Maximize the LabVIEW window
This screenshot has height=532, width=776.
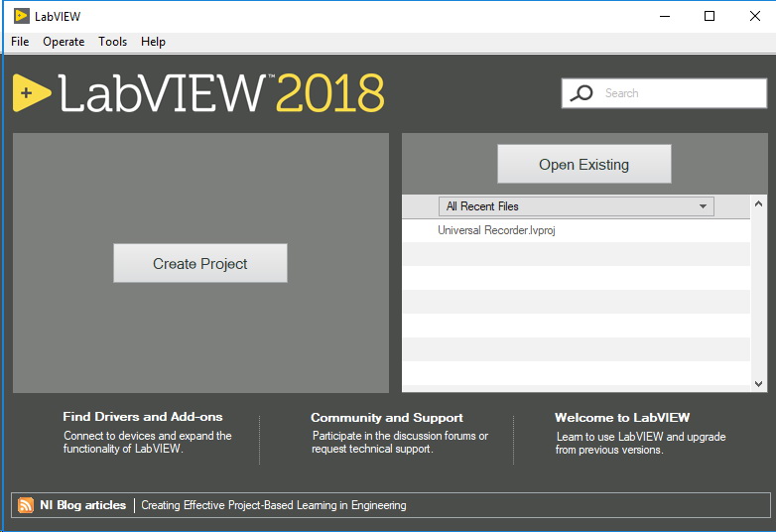[x=710, y=16]
